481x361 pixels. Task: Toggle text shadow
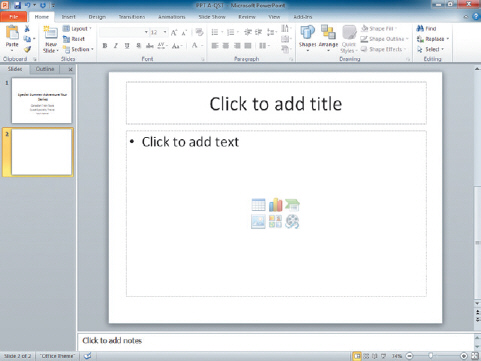(138, 46)
